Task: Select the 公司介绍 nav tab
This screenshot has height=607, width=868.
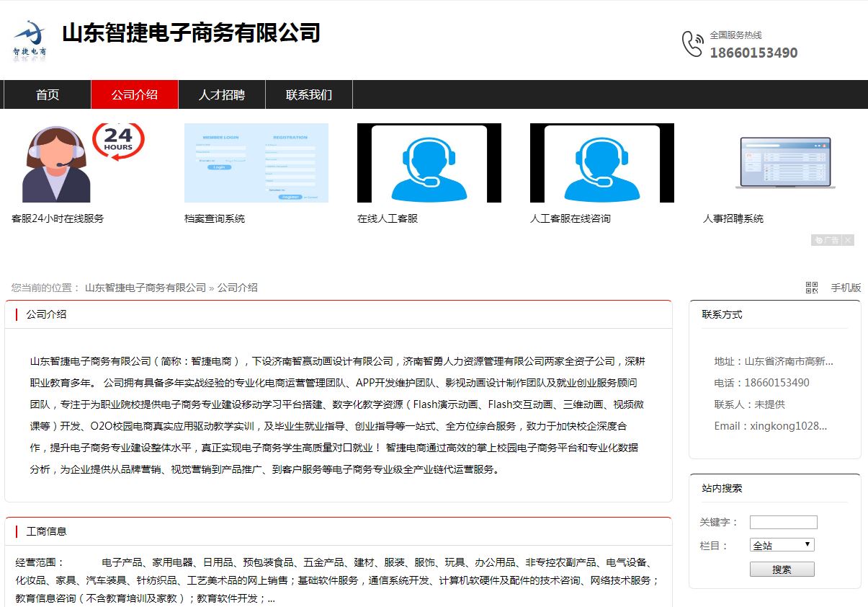Action: pyautogui.click(x=135, y=94)
